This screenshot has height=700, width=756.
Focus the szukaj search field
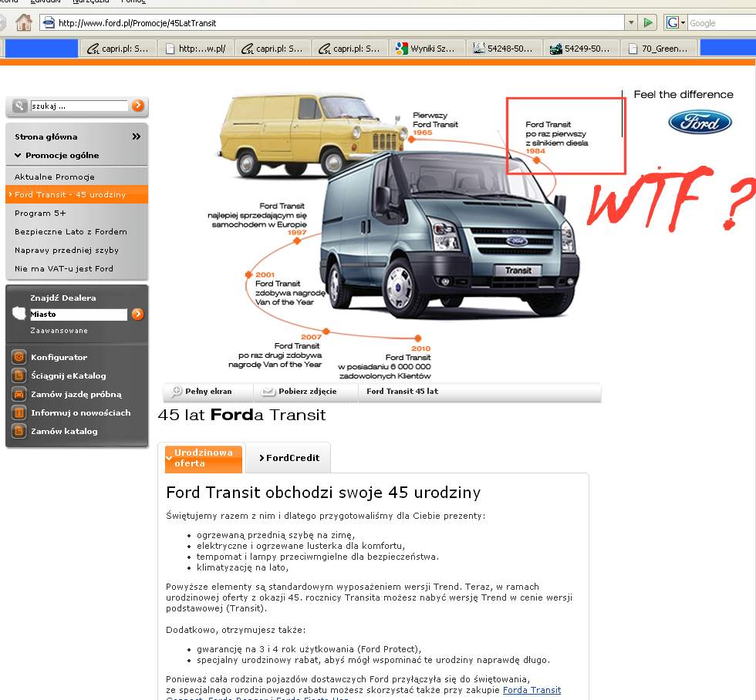[79, 106]
